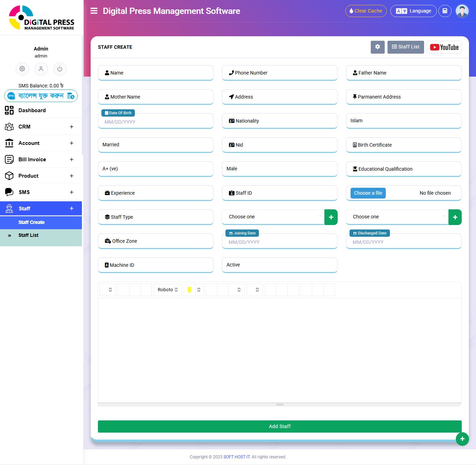Open the A+ (ve) blood group dropdown
The width and height of the screenshot is (476, 465).
(155, 169)
